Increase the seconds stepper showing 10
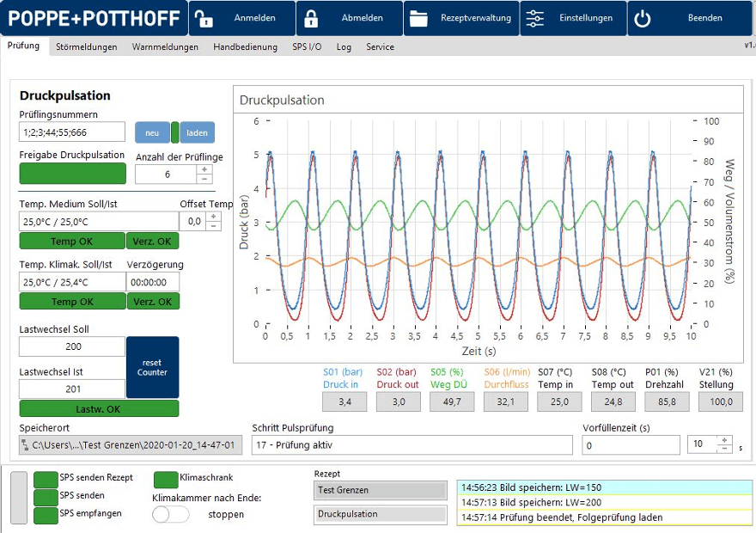756x533 pixels. 725,440
